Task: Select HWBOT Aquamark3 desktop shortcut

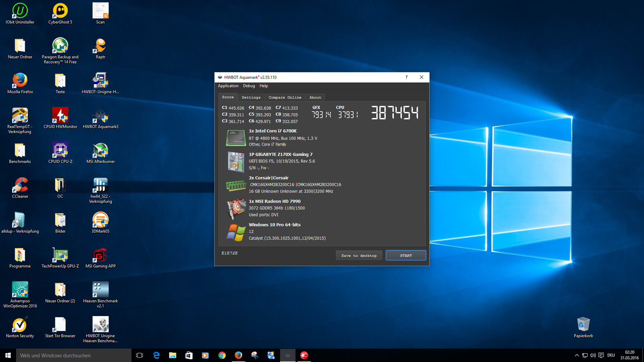Action: point(100,118)
